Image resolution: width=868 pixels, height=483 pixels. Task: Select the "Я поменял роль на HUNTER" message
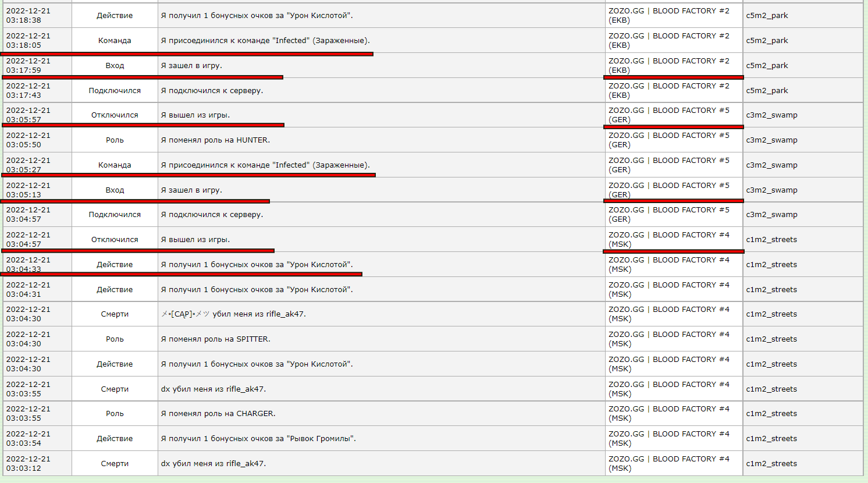(215, 140)
